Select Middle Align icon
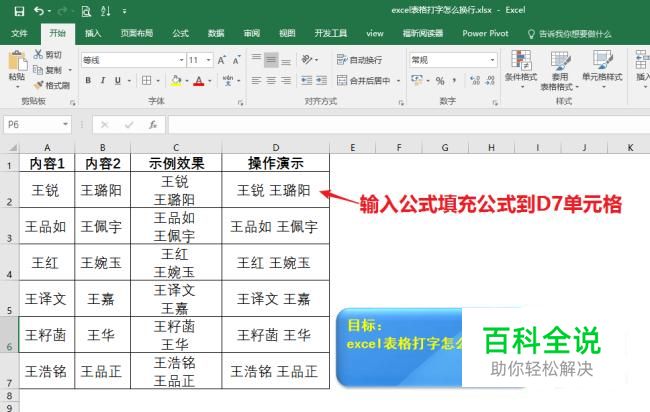The image size is (650, 412). [271, 60]
